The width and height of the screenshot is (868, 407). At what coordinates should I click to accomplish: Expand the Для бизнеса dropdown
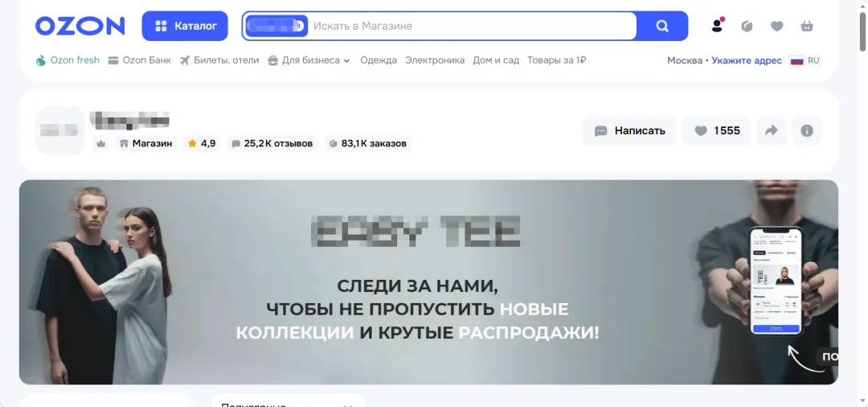(309, 60)
